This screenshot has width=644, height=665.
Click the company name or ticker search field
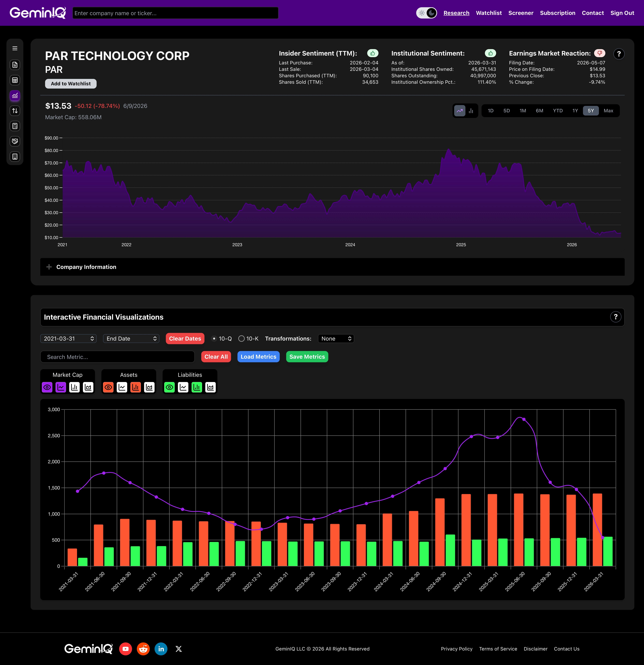coord(175,13)
